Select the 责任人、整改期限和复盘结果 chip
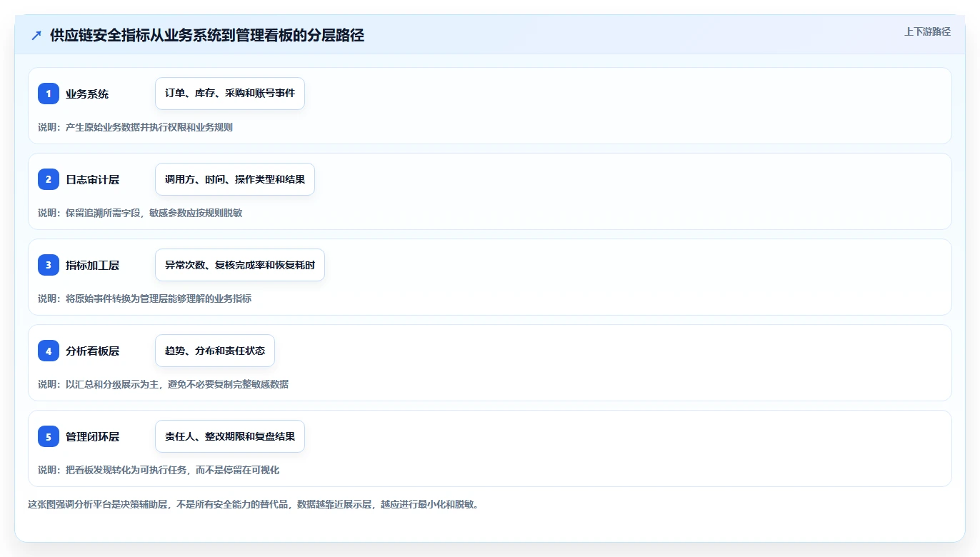This screenshot has height=557, width=980. 230,436
